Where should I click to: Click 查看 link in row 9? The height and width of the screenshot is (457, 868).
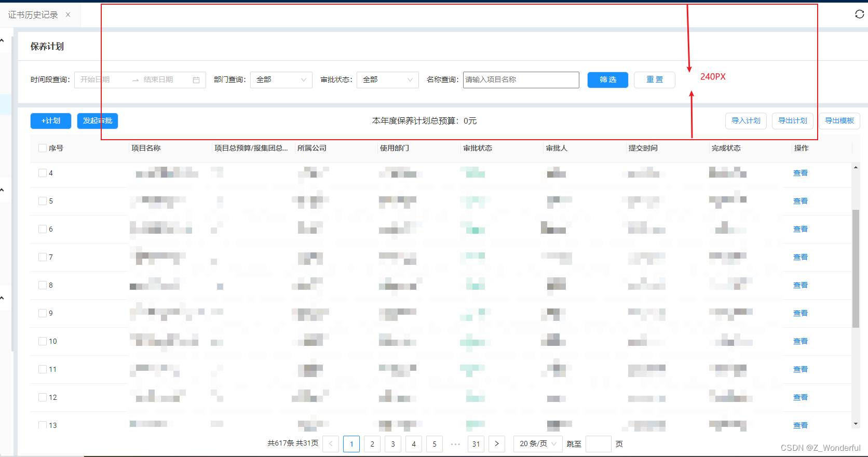click(x=801, y=313)
